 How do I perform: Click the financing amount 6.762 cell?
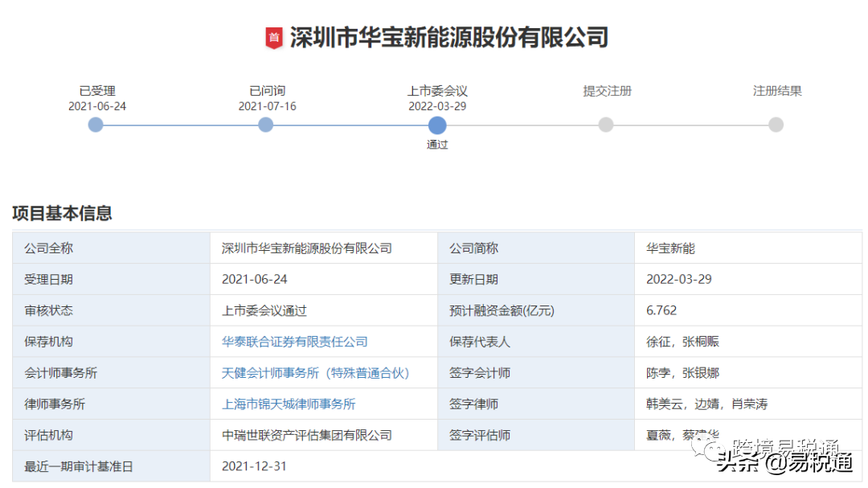748,310
